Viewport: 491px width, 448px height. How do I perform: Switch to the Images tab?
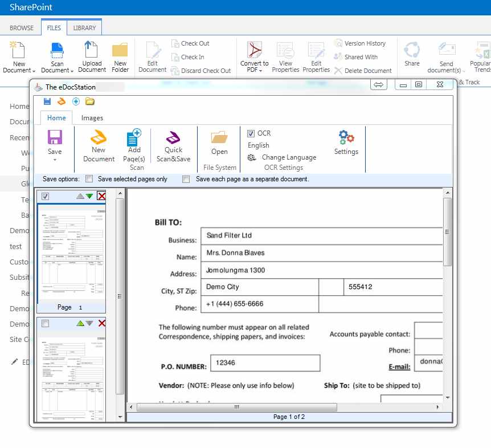92,118
